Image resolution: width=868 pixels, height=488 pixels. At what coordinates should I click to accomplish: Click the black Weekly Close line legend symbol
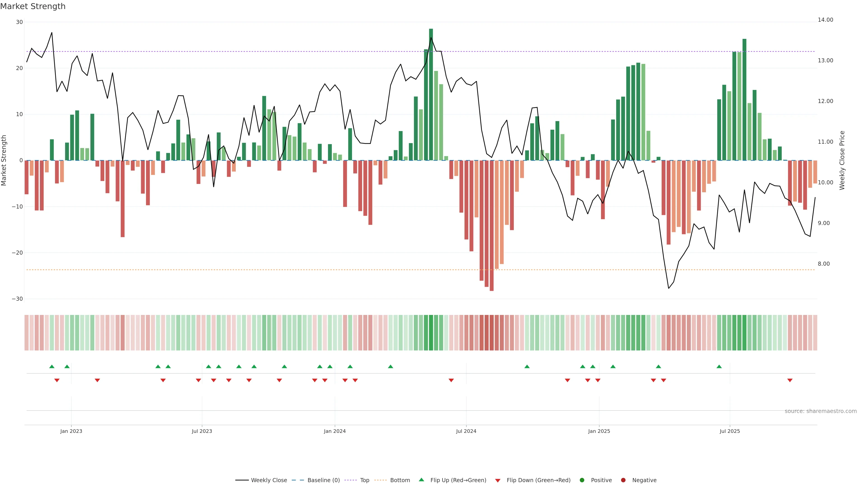(x=242, y=480)
